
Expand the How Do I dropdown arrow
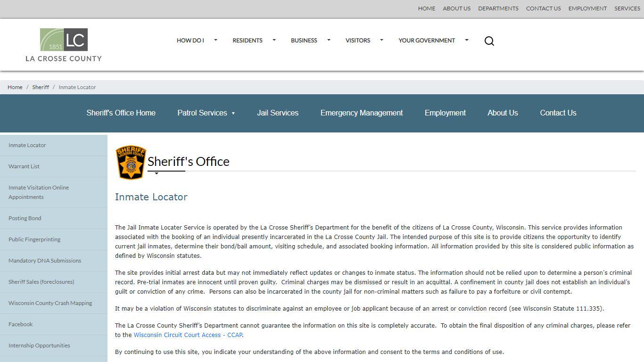(x=216, y=40)
